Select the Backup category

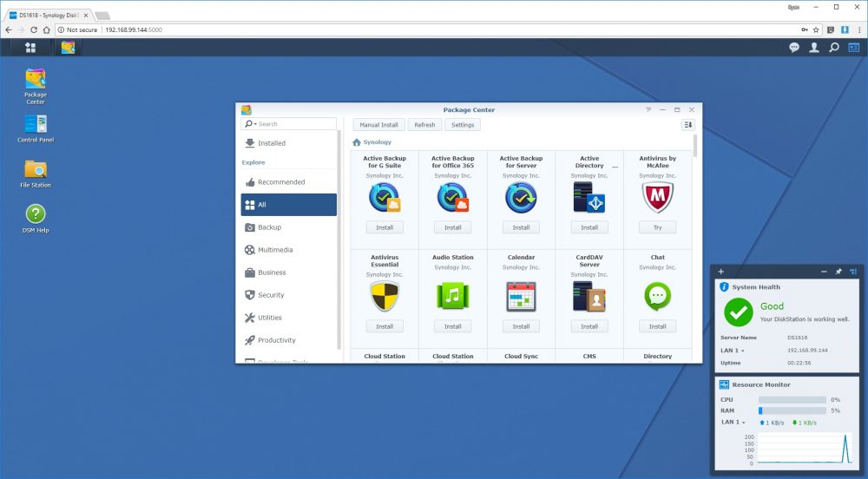click(x=289, y=227)
